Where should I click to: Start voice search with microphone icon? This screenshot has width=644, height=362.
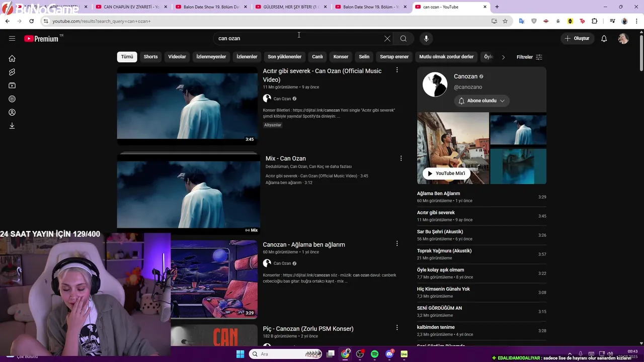[x=426, y=39]
